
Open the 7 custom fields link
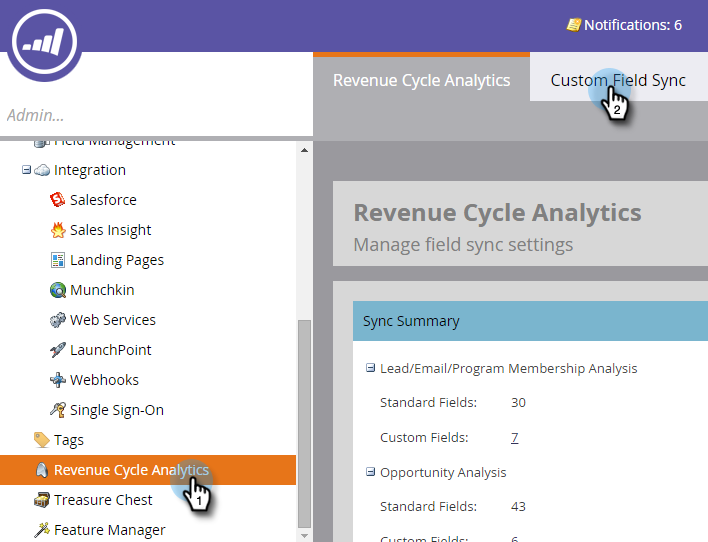514,437
